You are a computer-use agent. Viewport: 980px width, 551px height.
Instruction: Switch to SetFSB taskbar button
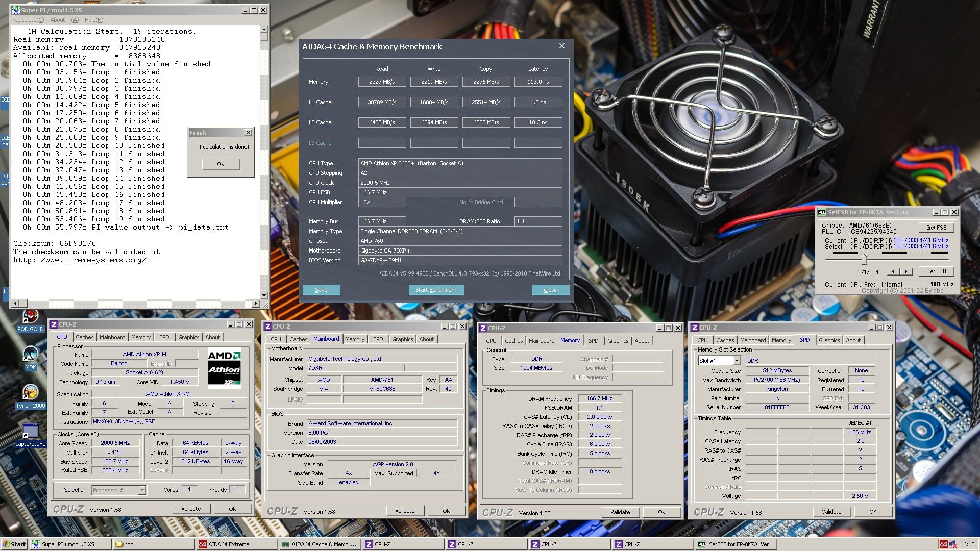(736, 544)
